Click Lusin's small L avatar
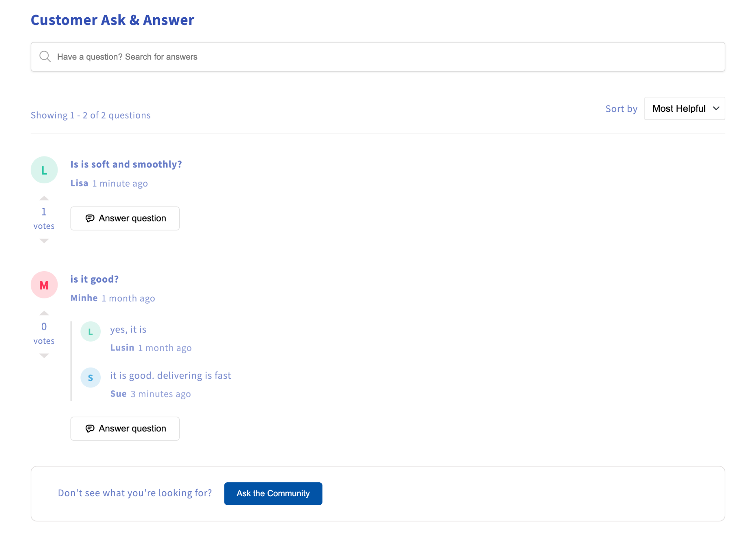Viewport: 756px width, 538px height. [90, 331]
